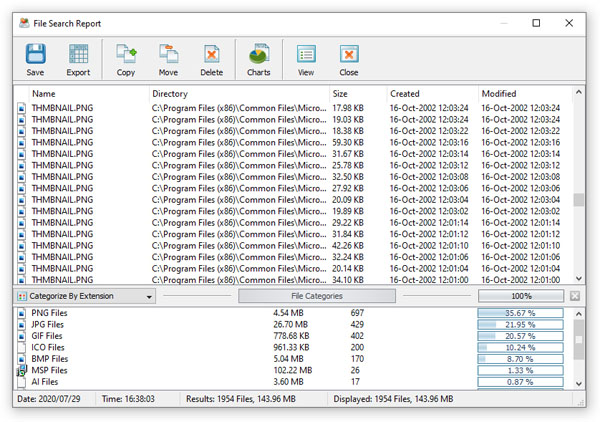This screenshot has width=600, height=422.
Task: Select the THMBNAIL.PNG row sized 19.03 KB
Action: pos(294,120)
